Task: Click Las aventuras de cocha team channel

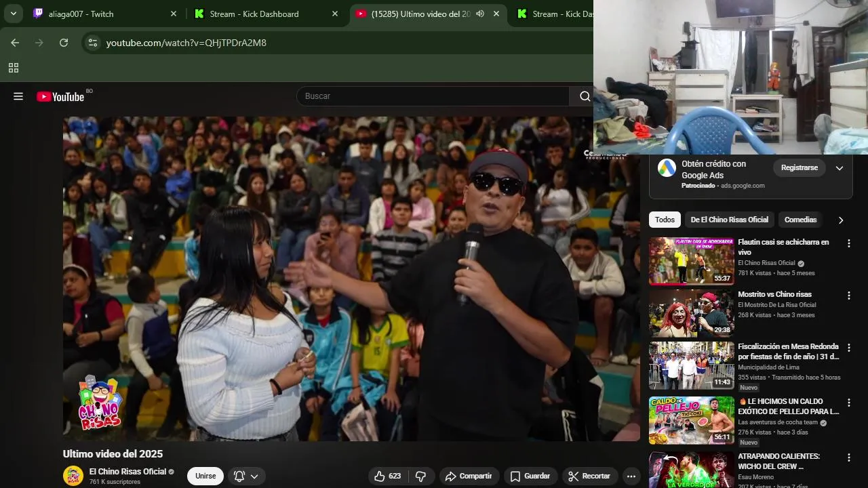Action: 778,422
